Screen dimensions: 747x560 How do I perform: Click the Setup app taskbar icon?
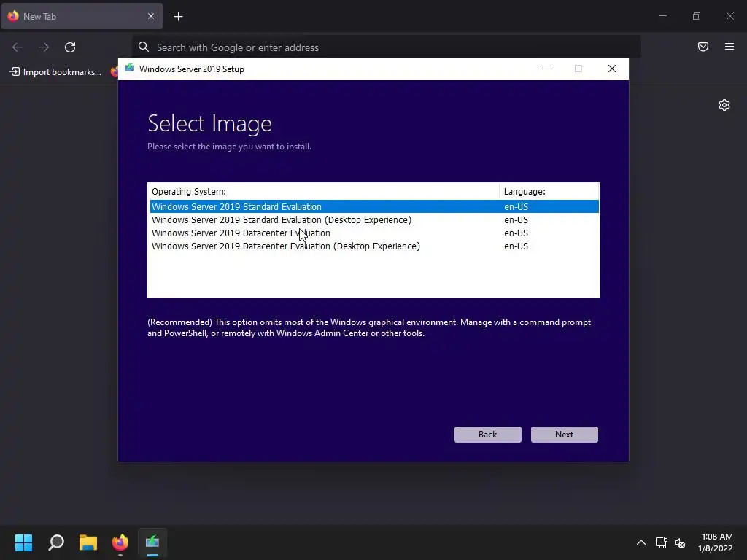pos(152,542)
